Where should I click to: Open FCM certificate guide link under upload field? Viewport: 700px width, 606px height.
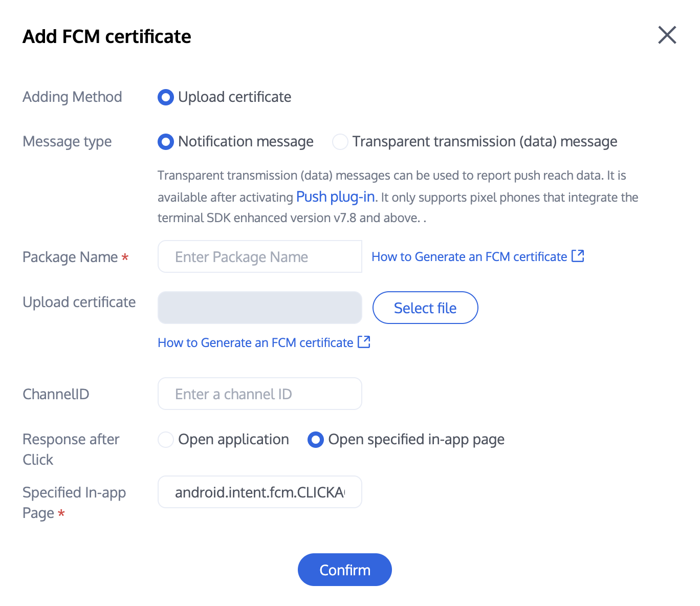tap(255, 343)
